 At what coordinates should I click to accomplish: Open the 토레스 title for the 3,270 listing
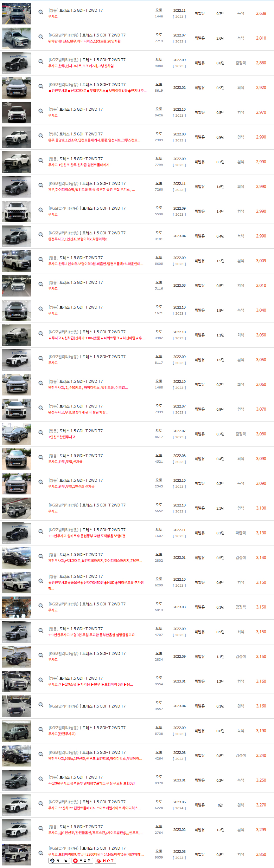pos(87,802)
